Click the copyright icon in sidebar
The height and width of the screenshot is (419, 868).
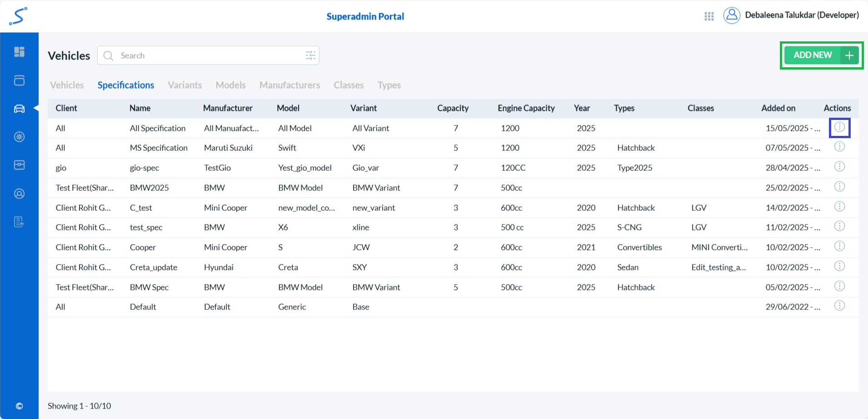point(19,406)
